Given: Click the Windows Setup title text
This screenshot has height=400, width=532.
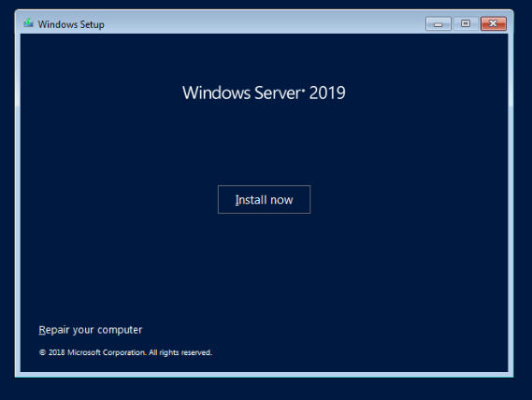Looking at the screenshot, I should [71, 24].
